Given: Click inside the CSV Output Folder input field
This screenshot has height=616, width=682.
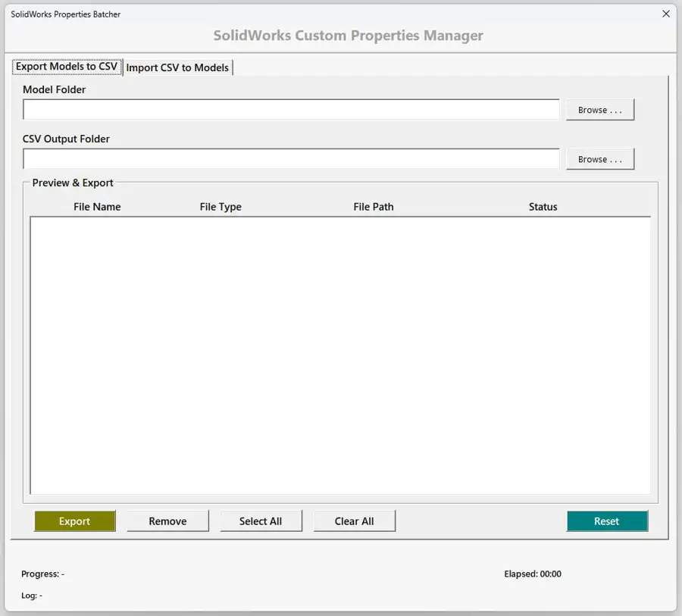Looking at the screenshot, I should coord(290,158).
